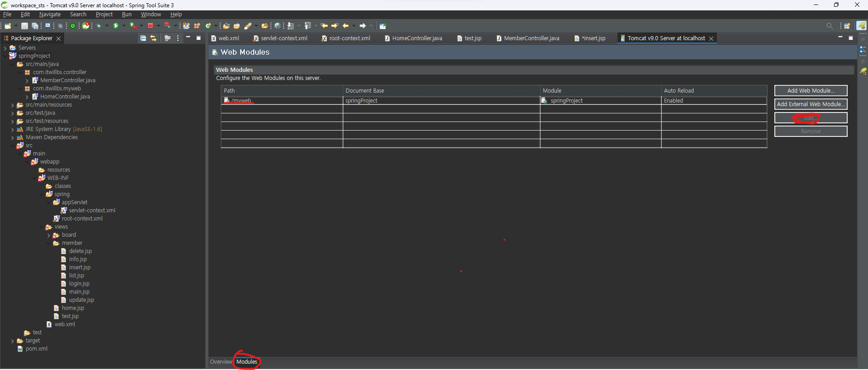Click Collapse All in Package Explorer
Screen dimensions: 868x370
click(x=143, y=38)
